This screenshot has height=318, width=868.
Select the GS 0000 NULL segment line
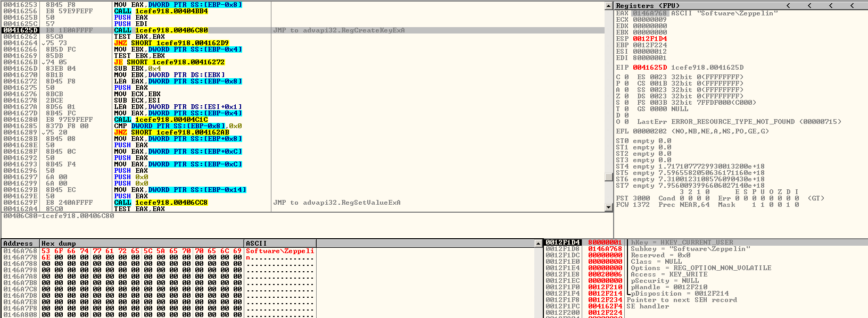(x=663, y=109)
